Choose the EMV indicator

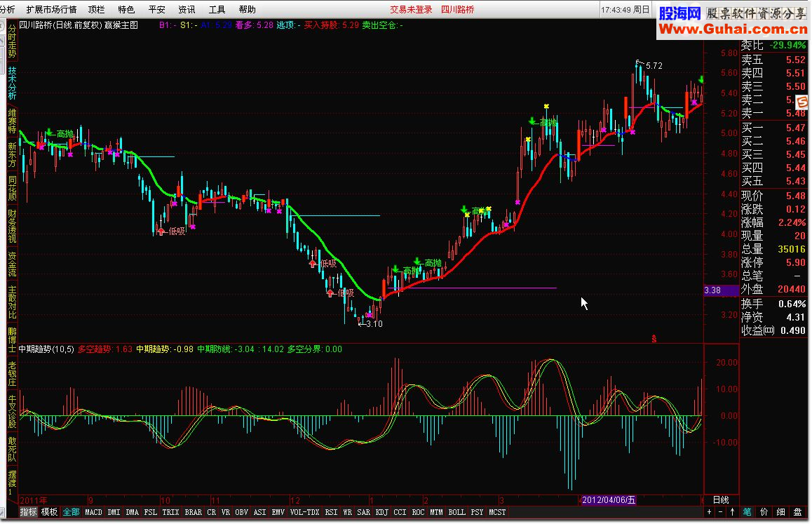coord(278,513)
